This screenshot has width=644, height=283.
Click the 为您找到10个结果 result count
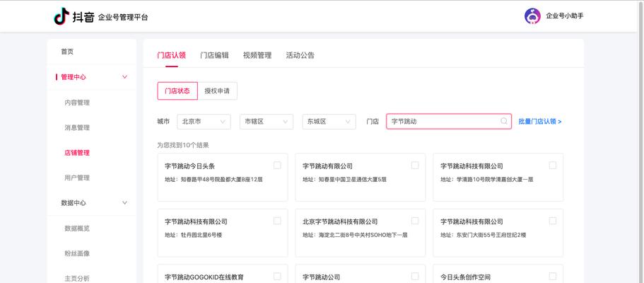tap(183, 145)
